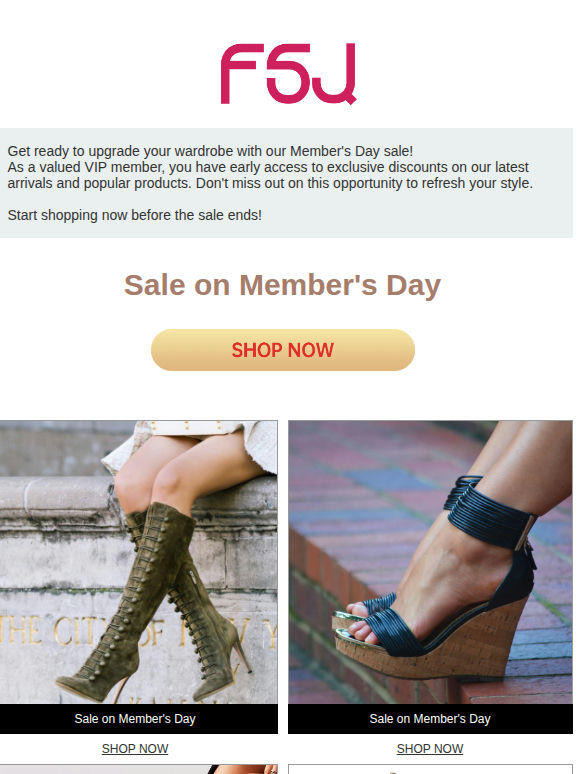Click the 'Get ready to upgrade your wardrobe' line

pos(210,151)
